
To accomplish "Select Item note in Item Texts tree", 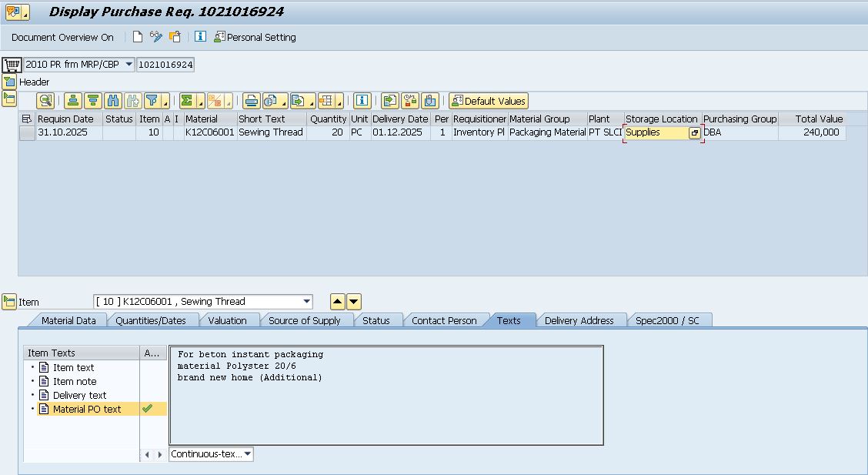I will coord(75,381).
